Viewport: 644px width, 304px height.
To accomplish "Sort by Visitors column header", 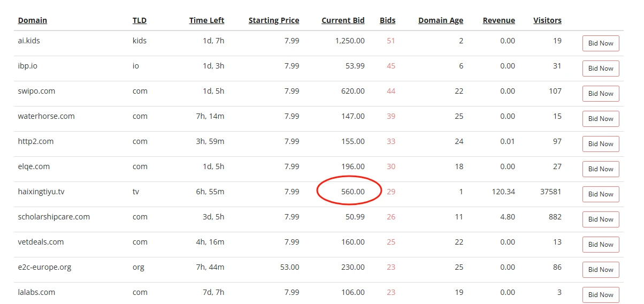I will [x=547, y=20].
